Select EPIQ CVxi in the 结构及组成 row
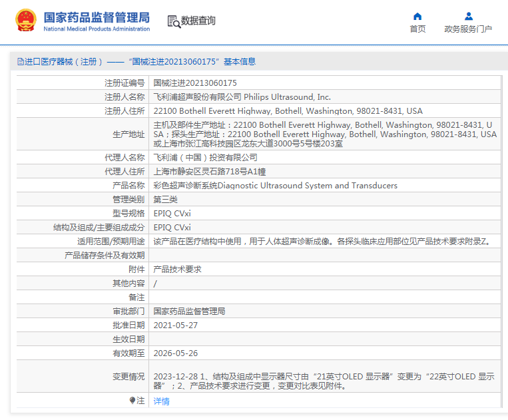This screenshot has width=508, height=420. coord(172,228)
